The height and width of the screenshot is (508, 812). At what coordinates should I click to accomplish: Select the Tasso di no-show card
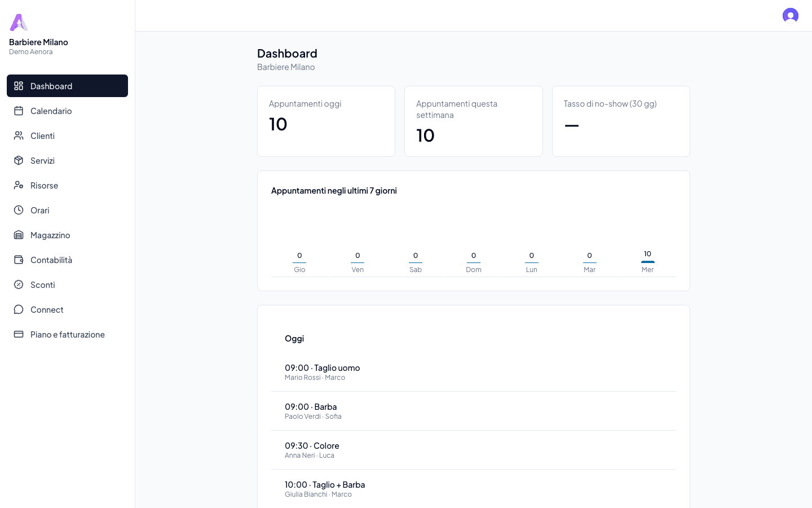click(621, 121)
